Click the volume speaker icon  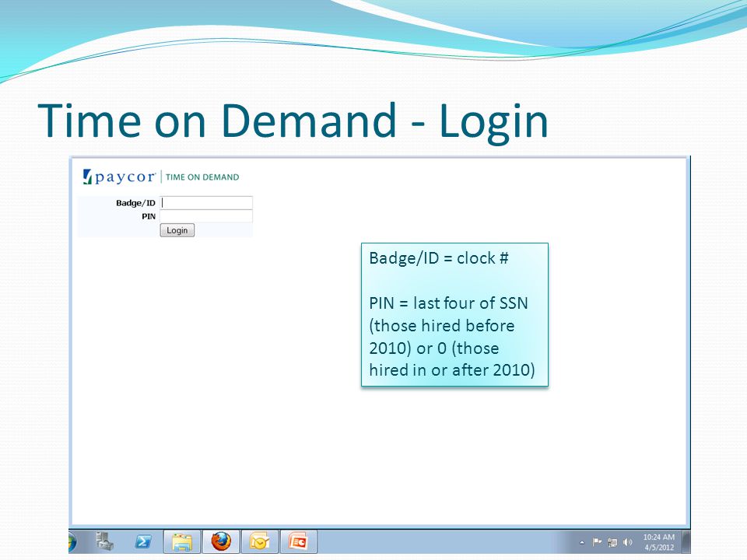click(x=628, y=542)
